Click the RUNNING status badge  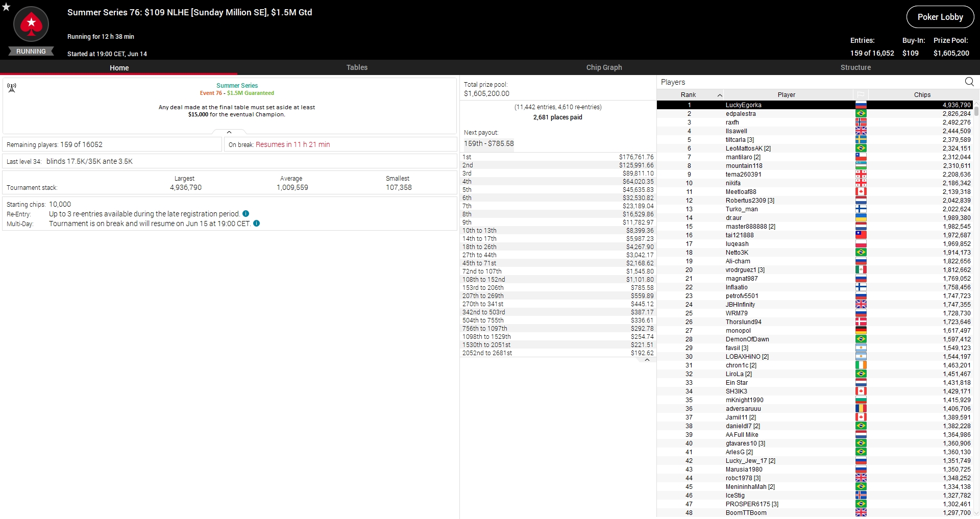tap(31, 52)
